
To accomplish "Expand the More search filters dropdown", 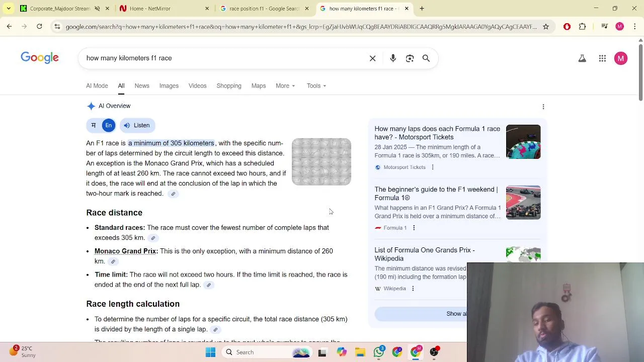I will pos(285,86).
